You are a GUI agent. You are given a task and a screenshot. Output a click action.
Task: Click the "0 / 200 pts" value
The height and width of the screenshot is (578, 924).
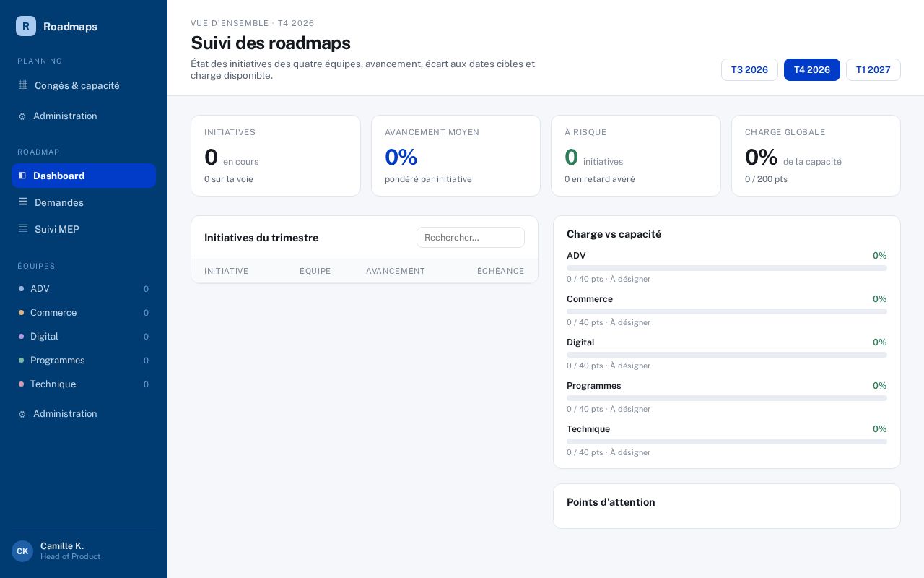766,179
